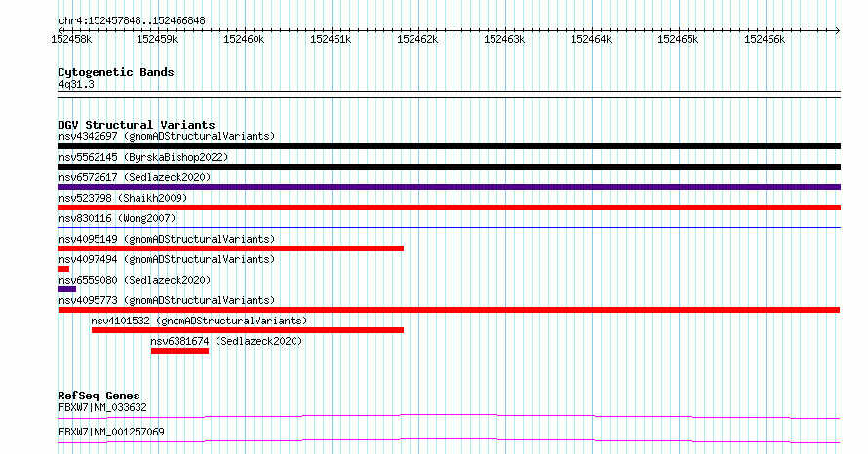Image resolution: width=868 pixels, height=454 pixels.
Task: Click the red bar for nsv4095149
Action: (231, 248)
